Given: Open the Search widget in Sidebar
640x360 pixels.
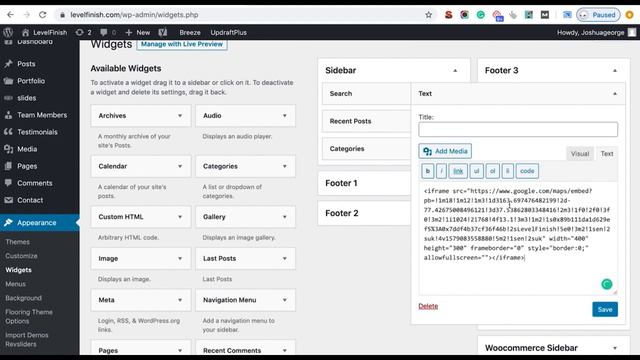Looking at the screenshot, I should coord(367,93).
